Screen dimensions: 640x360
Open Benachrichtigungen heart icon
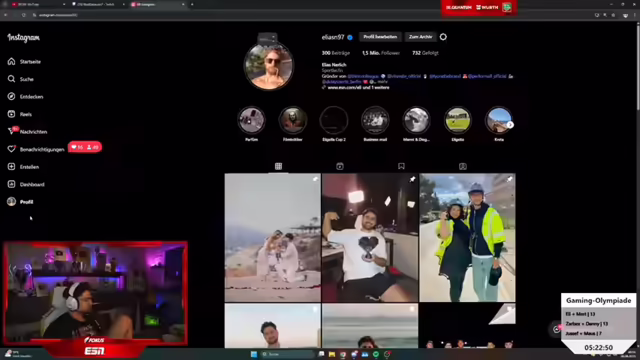click(11, 149)
